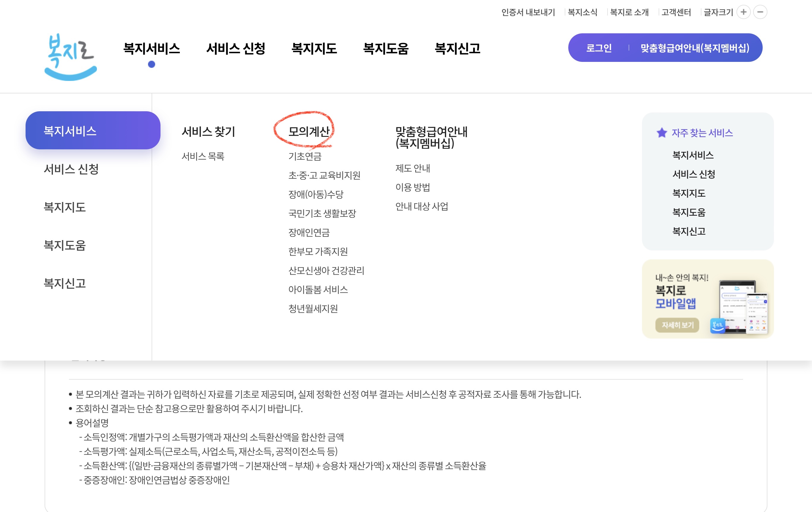Click 인증서 내보내기 in the top bar
This screenshot has height=512, width=812.
click(x=528, y=12)
